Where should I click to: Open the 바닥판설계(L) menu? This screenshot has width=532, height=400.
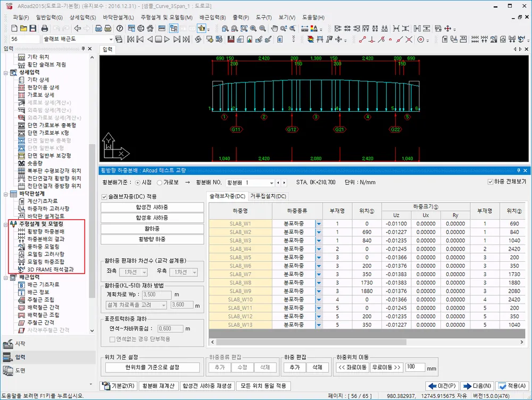[x=119, y=18]
